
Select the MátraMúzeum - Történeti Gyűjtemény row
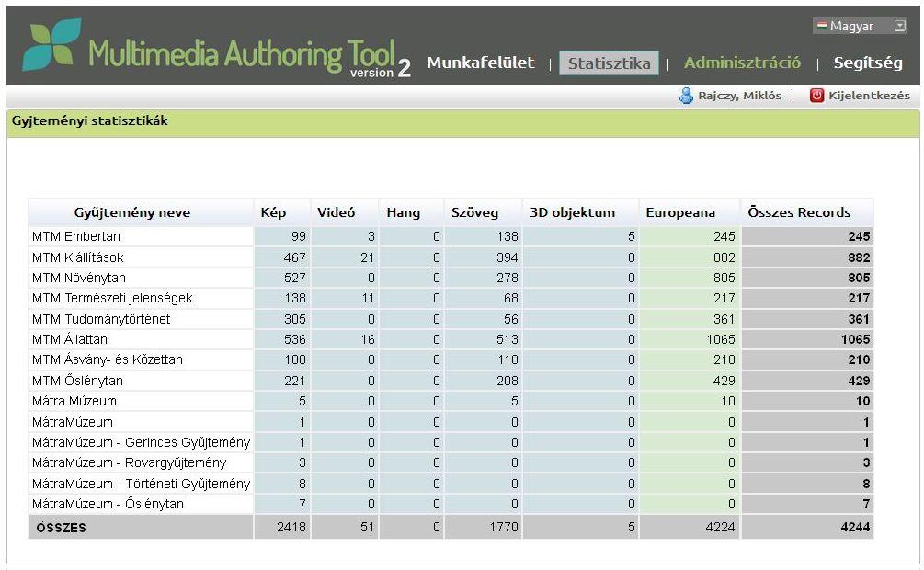point(141,484)
